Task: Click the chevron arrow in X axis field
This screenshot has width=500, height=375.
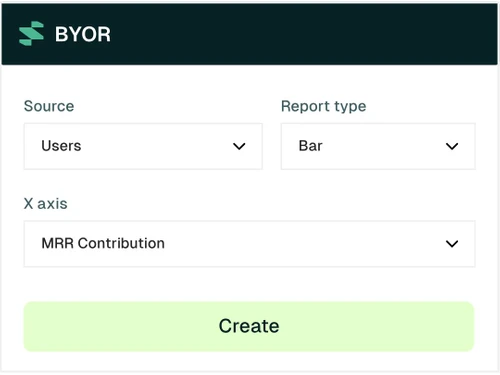Action: (x=452, y=244)
